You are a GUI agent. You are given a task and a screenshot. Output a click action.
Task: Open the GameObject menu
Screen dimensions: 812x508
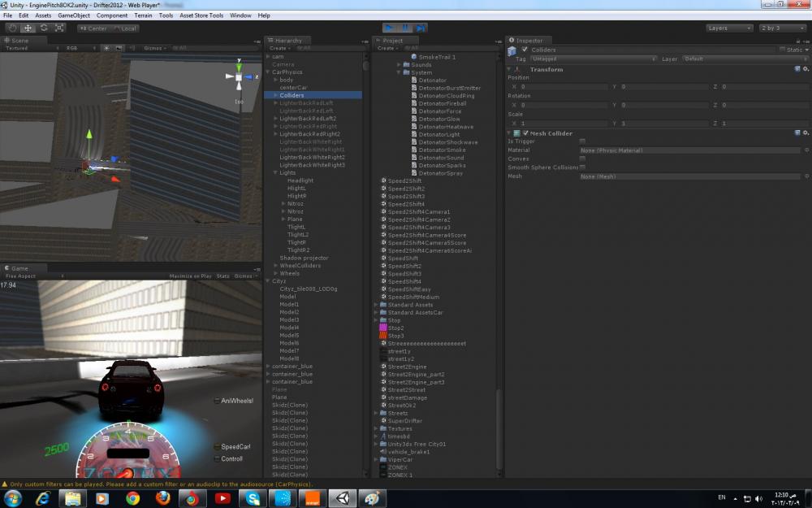[x=74, y=15]
